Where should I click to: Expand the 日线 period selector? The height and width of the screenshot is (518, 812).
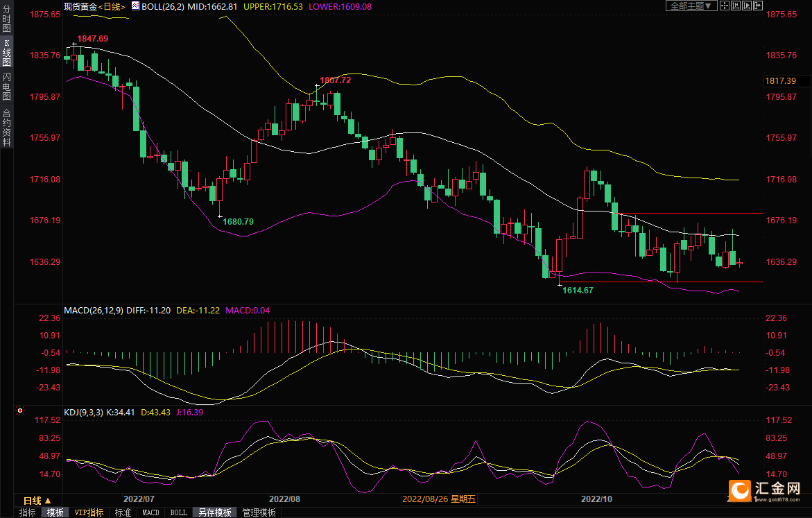coord(37,500)
